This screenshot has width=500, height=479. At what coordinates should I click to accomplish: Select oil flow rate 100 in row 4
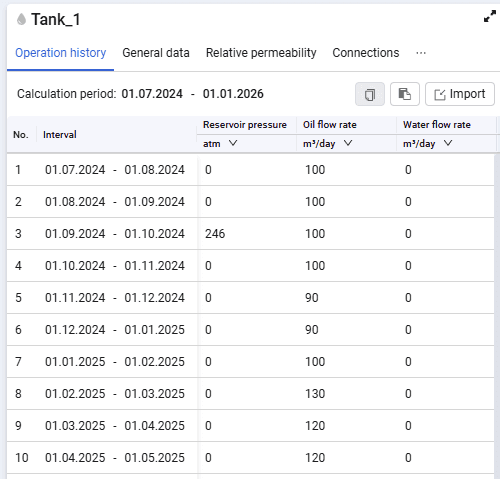coord(346,266)
